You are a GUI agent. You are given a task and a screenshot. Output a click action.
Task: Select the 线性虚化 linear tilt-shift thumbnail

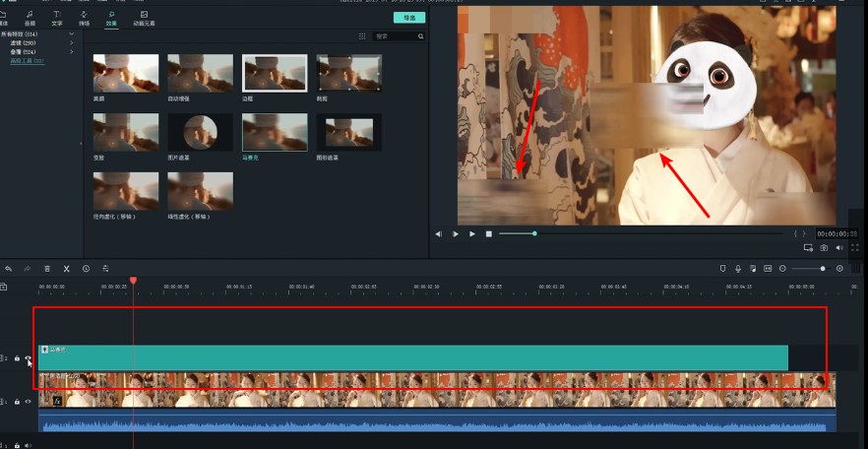[200, 191]
